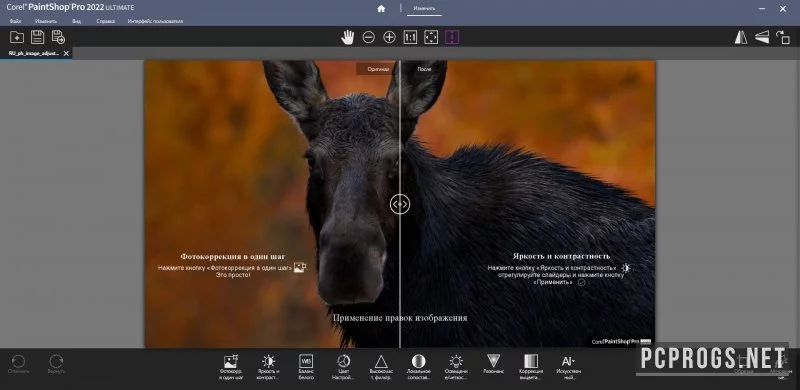The height and width of the screenshot is (390, 800).
Task: Open the Освещение lightbulb tool
Action: (x=456, y=368)
